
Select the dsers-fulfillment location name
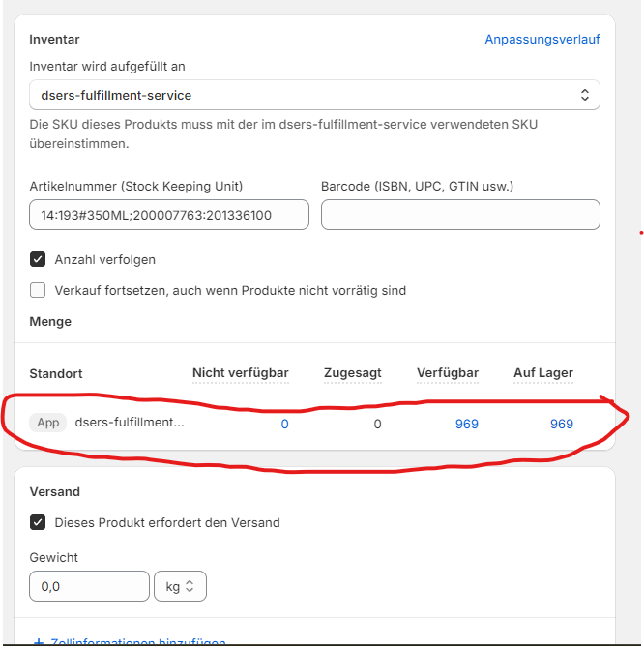tap(130, 423)
